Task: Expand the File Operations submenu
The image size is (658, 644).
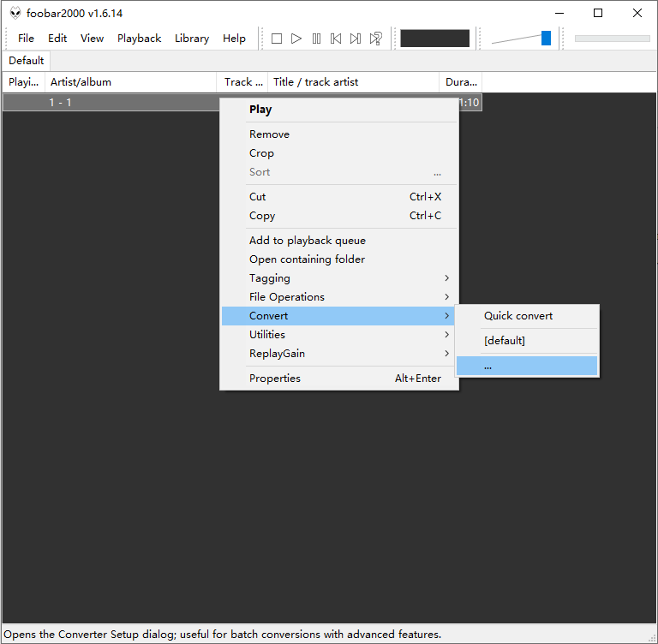Action: (x=339, y=297)
